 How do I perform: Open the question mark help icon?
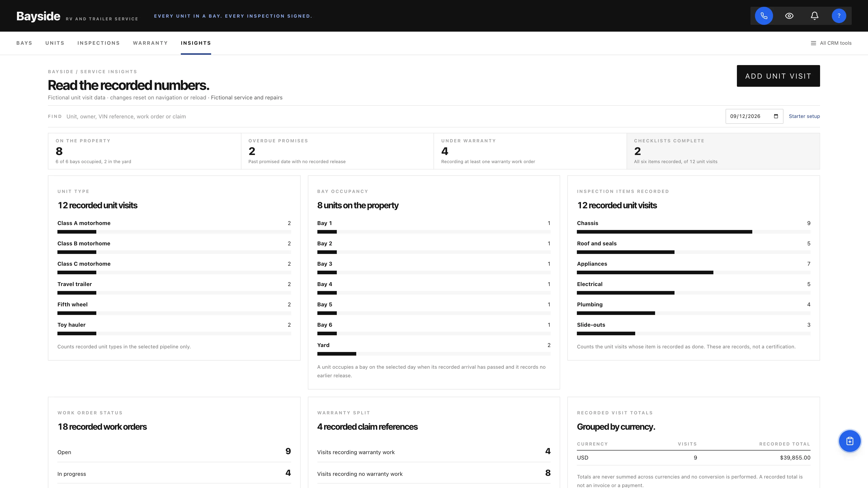[839, 16]
